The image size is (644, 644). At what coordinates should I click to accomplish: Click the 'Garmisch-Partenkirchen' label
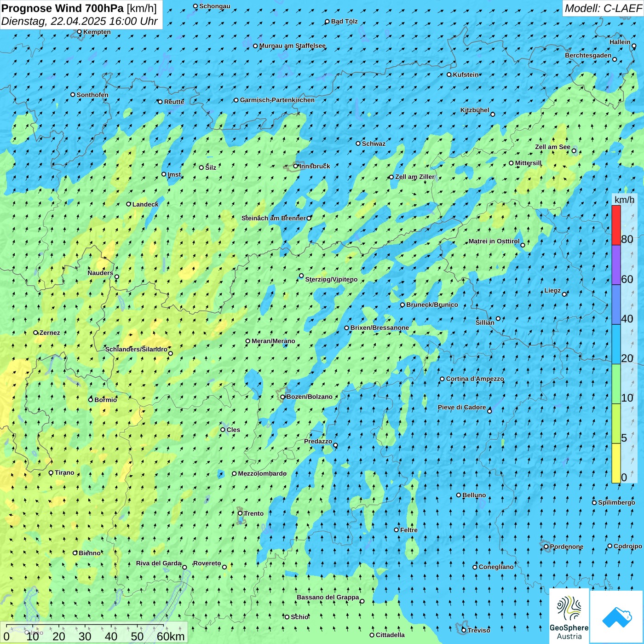click(277, 100)
